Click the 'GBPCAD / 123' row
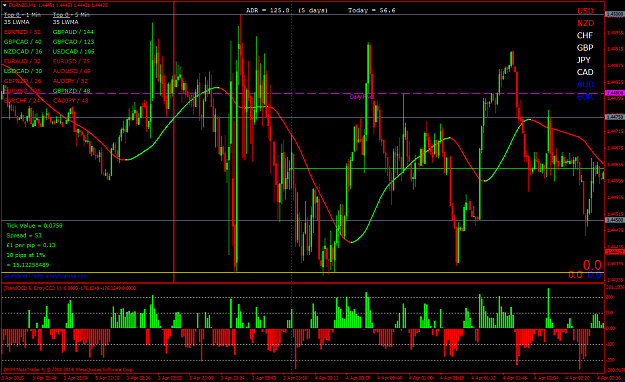 click(73, 41)
